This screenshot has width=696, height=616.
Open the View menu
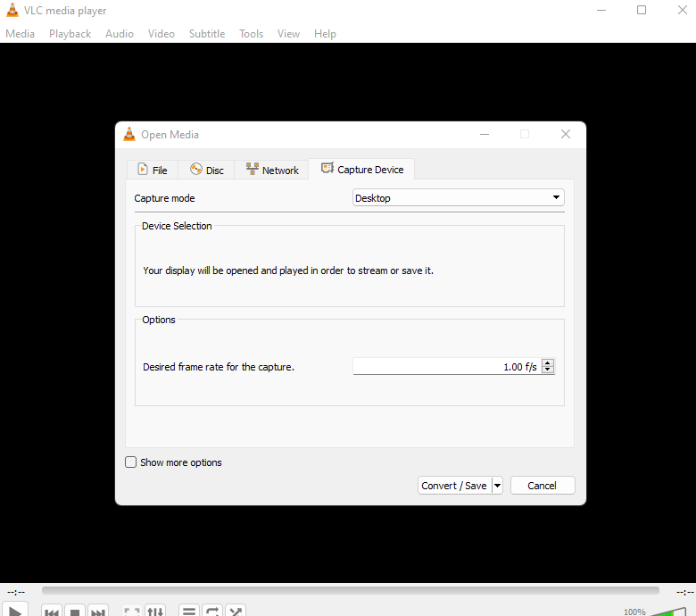click(x=288, y=34)
